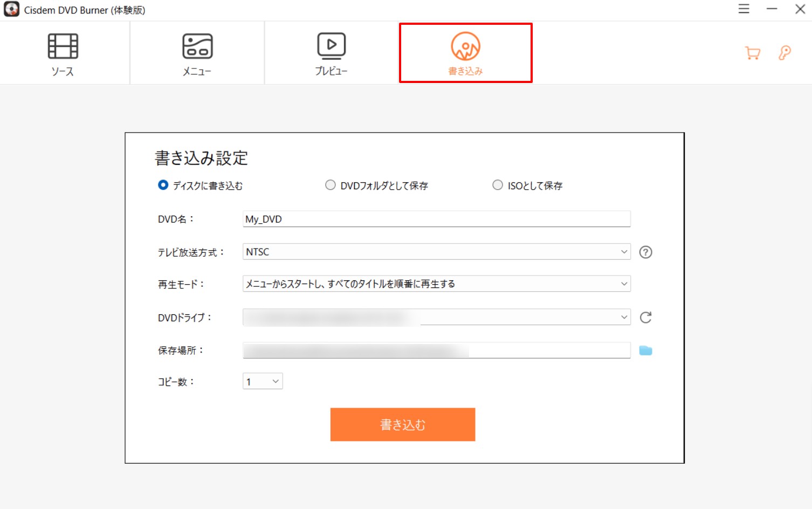812x509 pixels.
Task: Click the help icon next to NTSC
Action: 645,252
